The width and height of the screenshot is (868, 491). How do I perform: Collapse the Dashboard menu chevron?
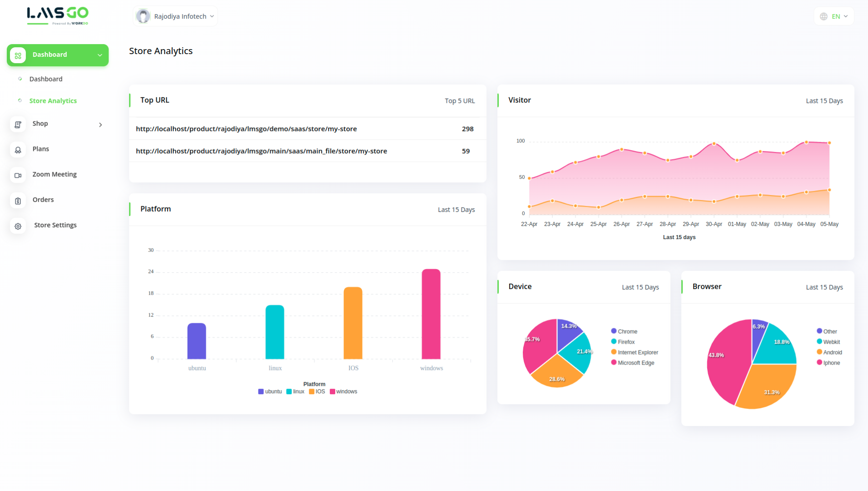[100, 55]
